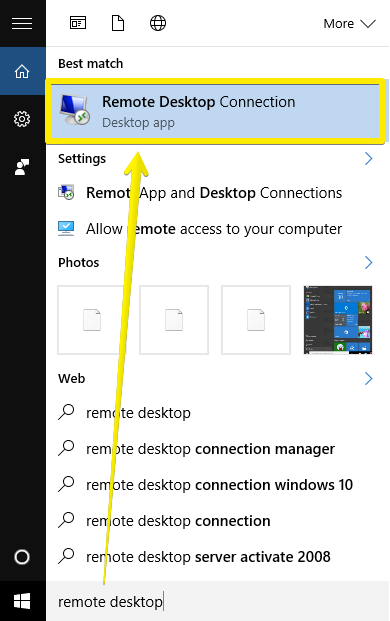Open the hamburger menu in the sidebar
This screenshot has width=390, height=621.
point(22,23)
